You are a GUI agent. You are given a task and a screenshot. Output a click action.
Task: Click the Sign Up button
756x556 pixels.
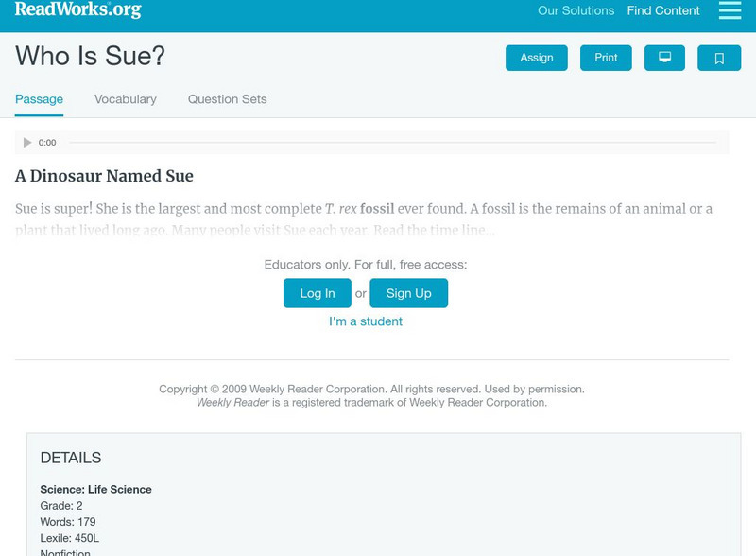[408, 293]
